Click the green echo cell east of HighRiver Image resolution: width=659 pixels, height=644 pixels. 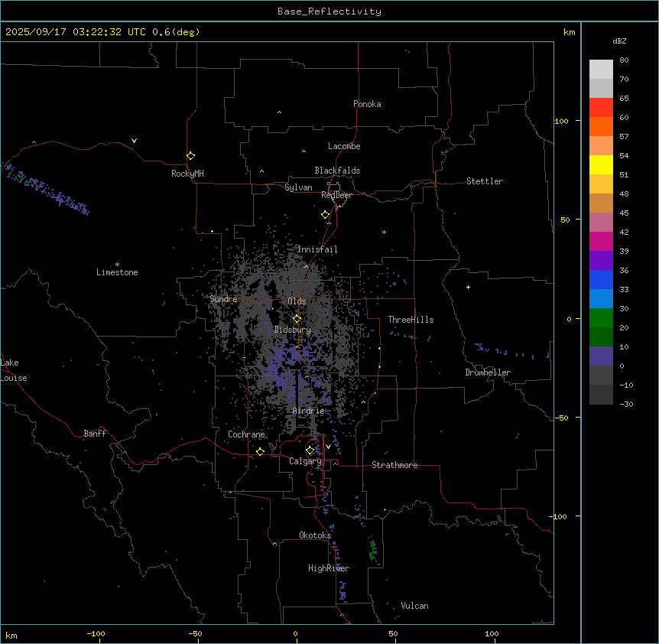coord(372,548)
